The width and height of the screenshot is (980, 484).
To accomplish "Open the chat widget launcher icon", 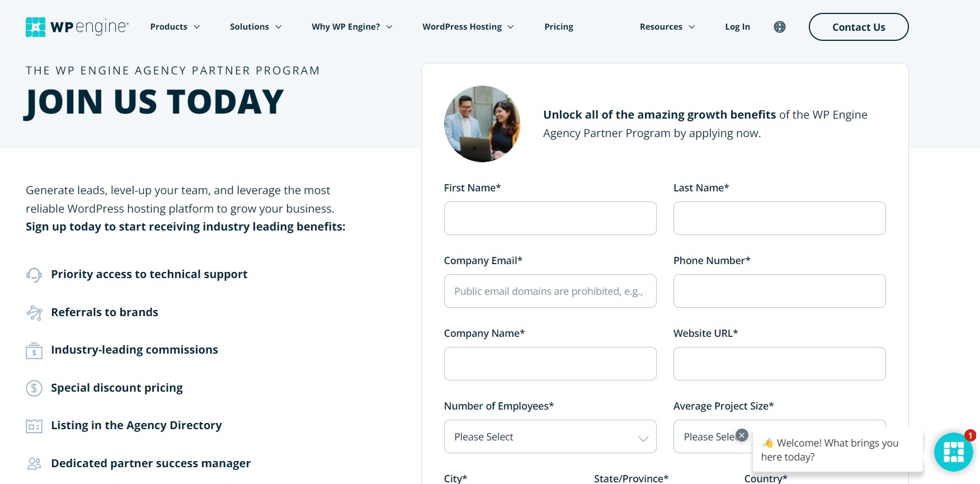I will click(954, 452).
